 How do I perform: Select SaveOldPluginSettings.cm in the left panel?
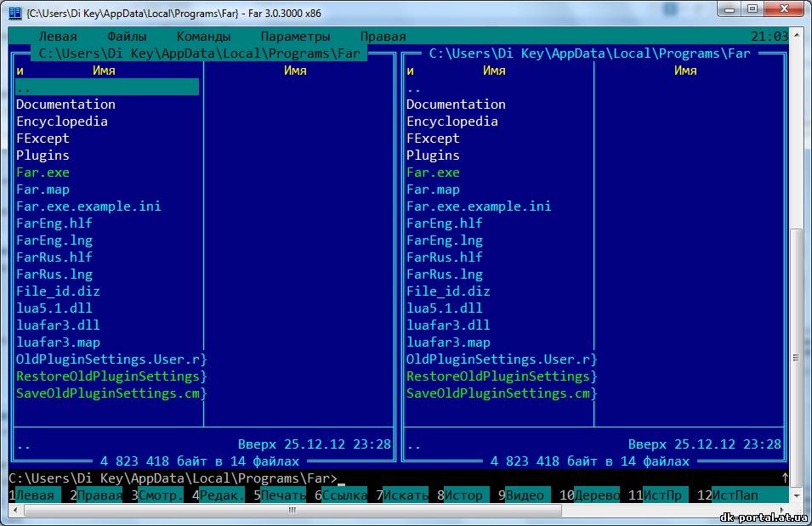[x=108, y=393]
